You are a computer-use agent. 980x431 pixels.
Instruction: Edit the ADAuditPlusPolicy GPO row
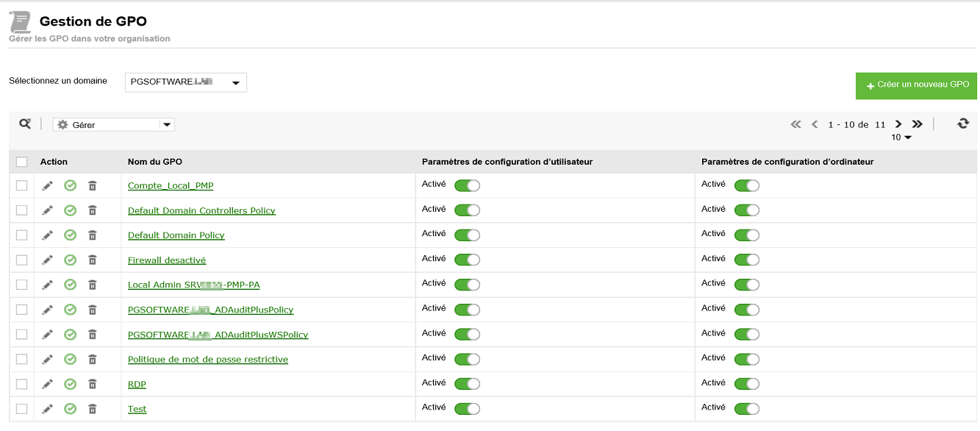coord(48,310)
